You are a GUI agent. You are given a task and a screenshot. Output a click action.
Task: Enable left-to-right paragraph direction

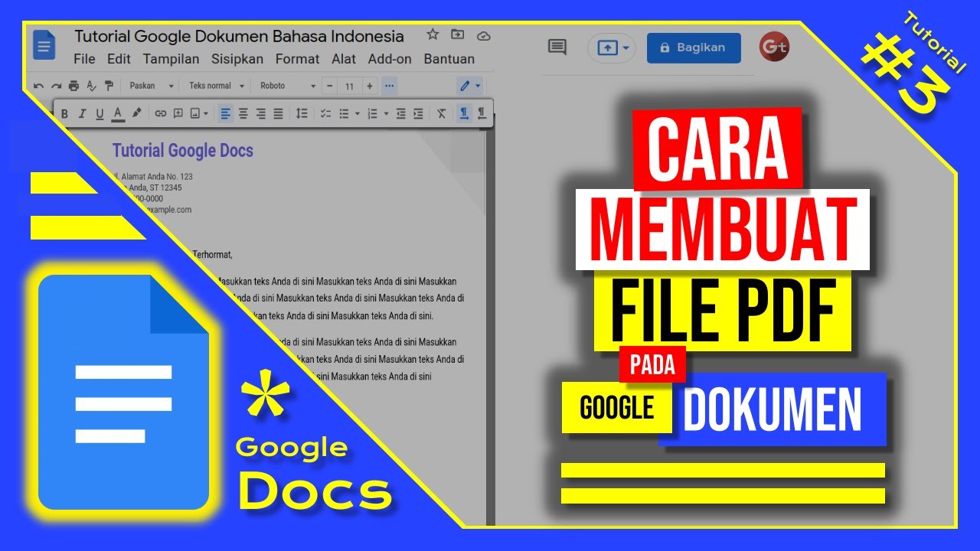click(463, 113)
